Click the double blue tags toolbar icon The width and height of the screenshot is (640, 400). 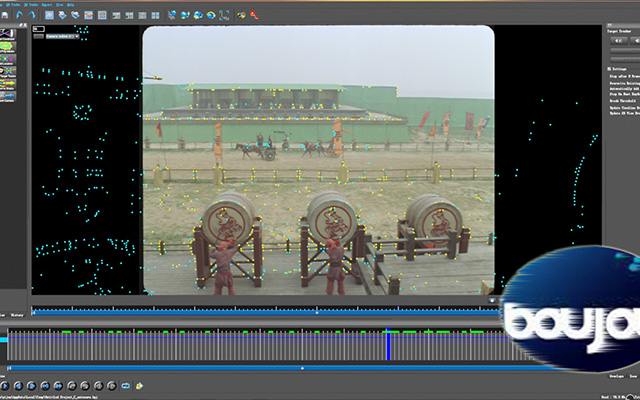click(76, 16)
